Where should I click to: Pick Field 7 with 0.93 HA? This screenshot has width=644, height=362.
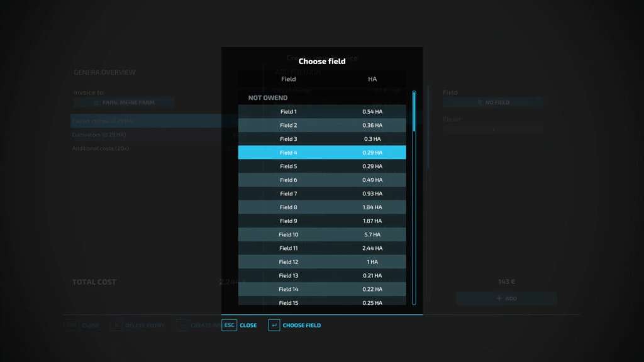click(322, 194)
